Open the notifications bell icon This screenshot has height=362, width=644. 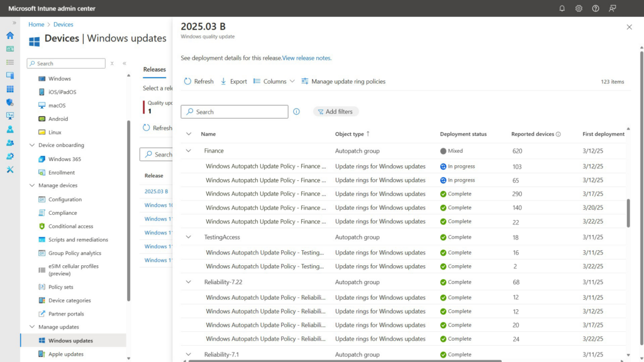point(562,8)
